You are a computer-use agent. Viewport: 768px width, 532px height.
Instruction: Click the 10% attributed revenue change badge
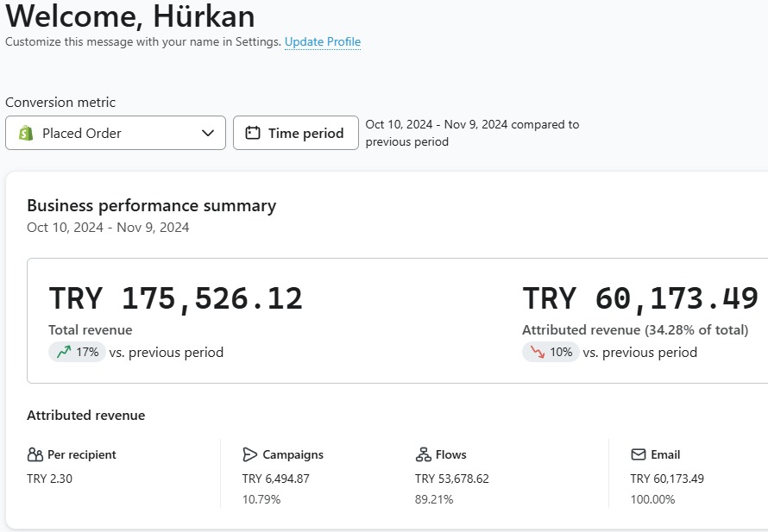pyautogui.click(x=551, y=352)
